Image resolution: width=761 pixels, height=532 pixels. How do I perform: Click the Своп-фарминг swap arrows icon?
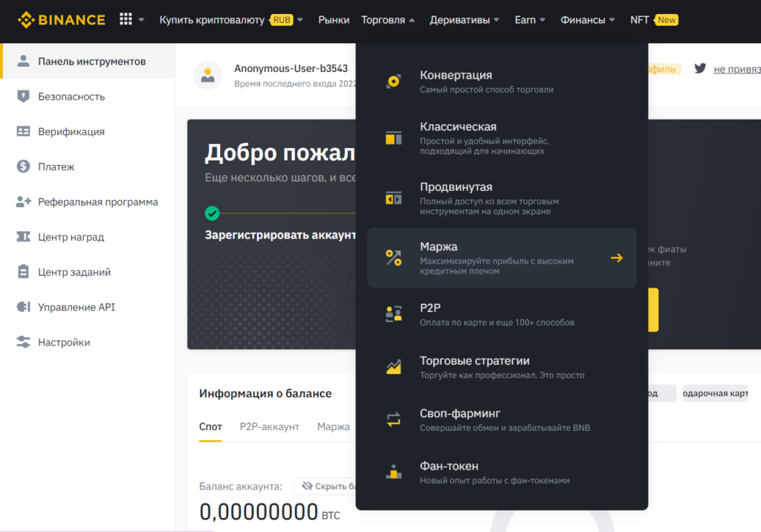pos(393,419)
